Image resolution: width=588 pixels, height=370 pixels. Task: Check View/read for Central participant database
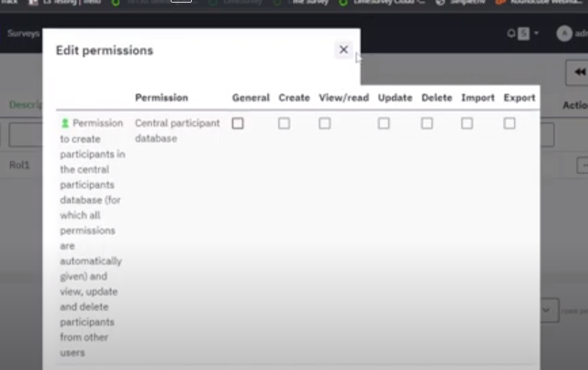(x=324, y=123)
